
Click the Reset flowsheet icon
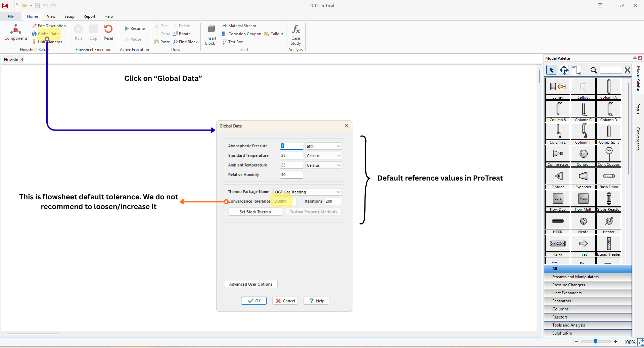(108, 32)
